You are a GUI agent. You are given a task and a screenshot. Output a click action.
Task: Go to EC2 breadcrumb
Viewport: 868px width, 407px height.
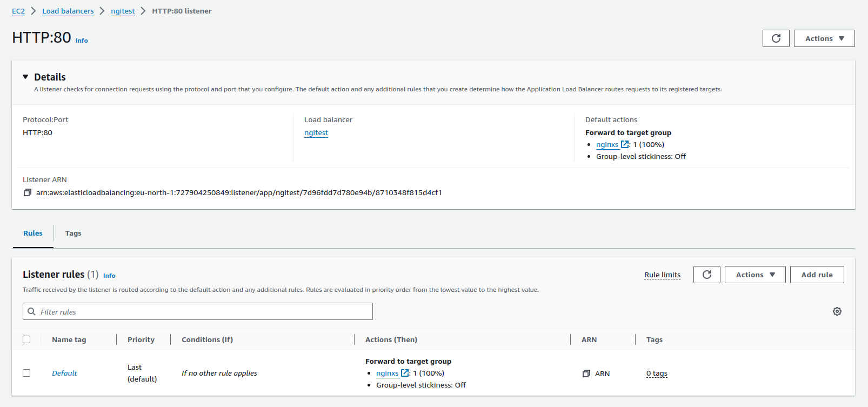pyautogui.click(x=18, y=11)
